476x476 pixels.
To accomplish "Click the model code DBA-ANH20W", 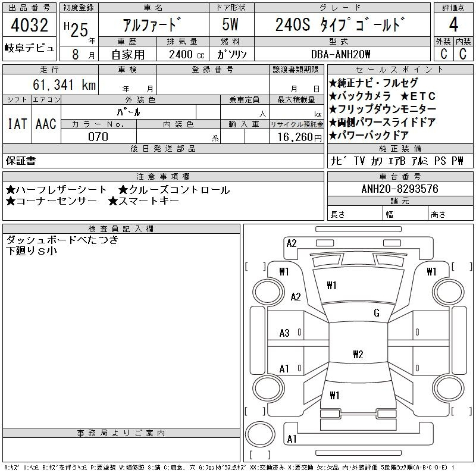I will click(340, 54).
